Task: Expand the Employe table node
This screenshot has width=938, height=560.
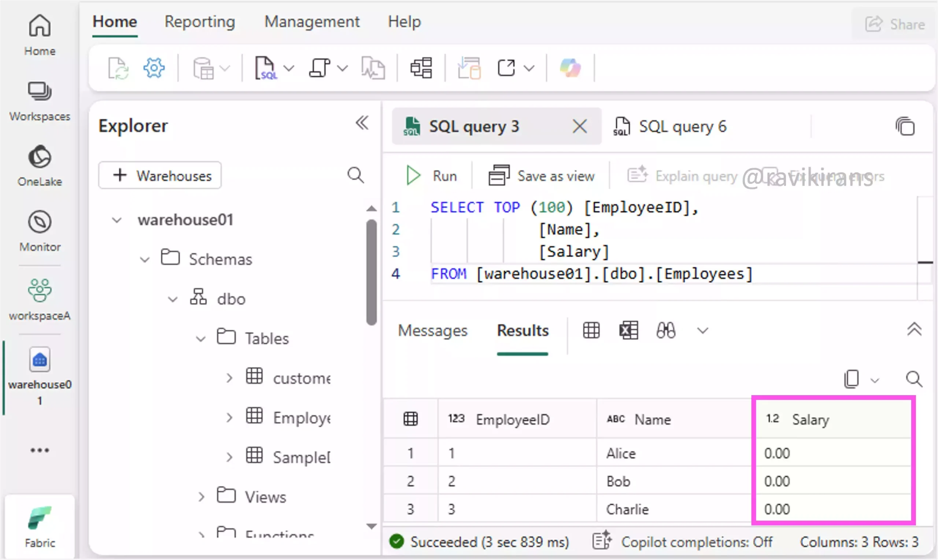Action: click(229, 418)
